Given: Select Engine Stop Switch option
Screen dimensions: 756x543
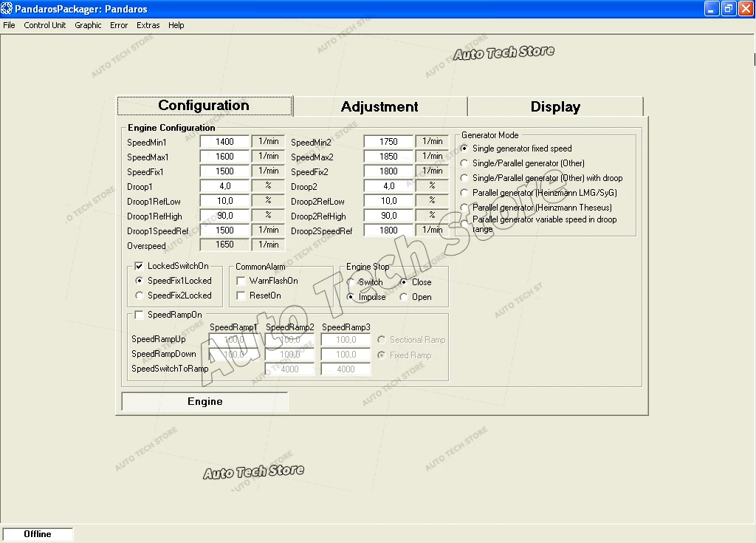Looking at the screenshot, I should coord(351,282).
